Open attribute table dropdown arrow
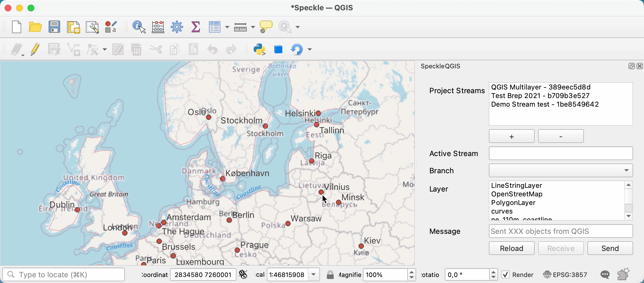 tap(227, 27)
